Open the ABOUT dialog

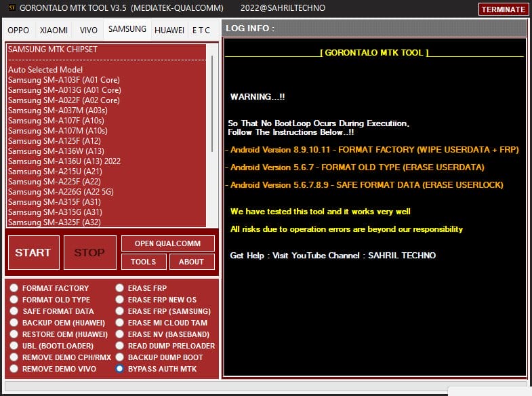pyautogui.click(x=192, y=262)
